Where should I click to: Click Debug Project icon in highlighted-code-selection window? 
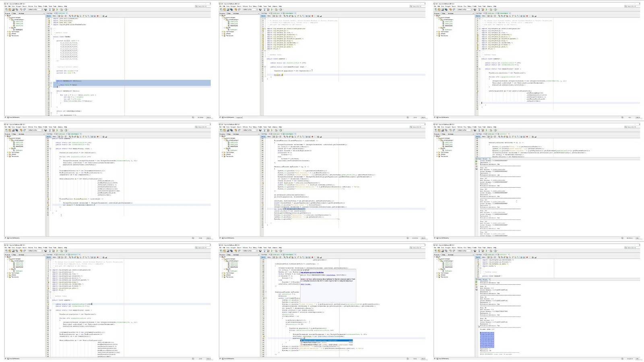(x=62, y=9)
